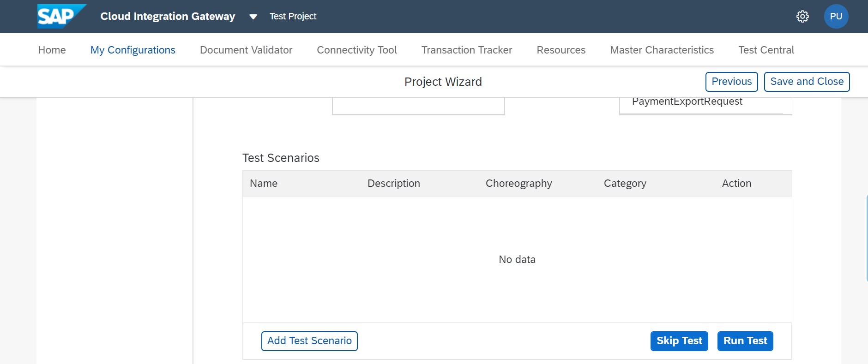868x364 pixels.
Task: Select the Connectivity Tool tab
Action: point(356,50)
